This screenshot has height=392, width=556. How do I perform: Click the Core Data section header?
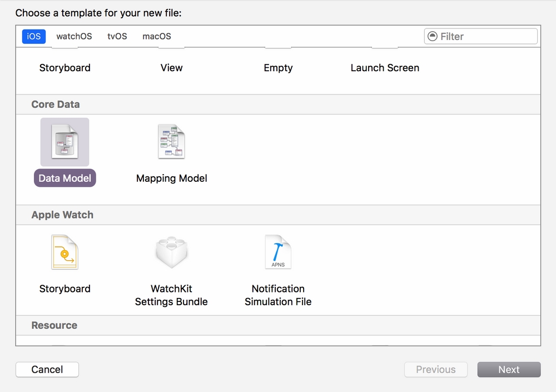(56, 105)
